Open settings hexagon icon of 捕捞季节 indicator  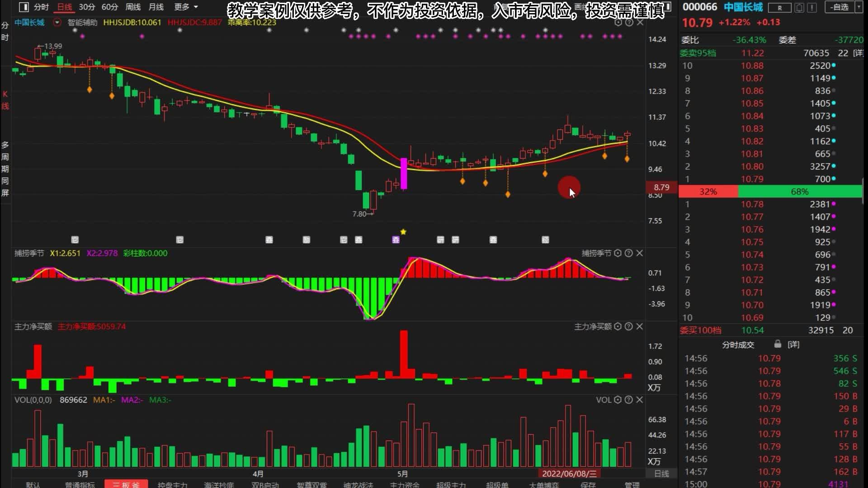(618, 253)
